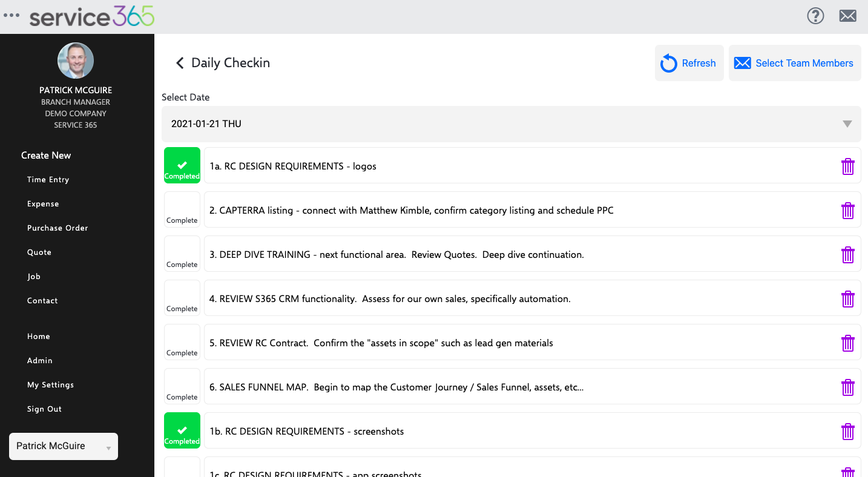Delete the CAPTERRA listing task via trash icon

(x=847, y=210)
